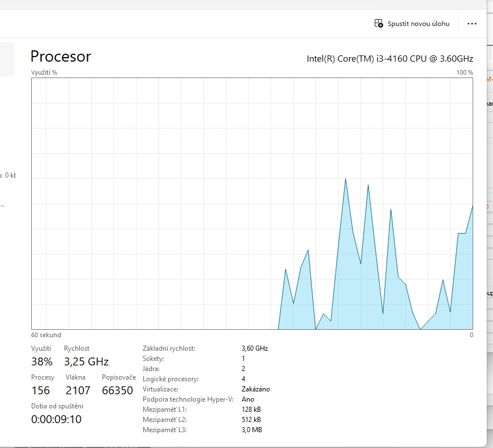Screen dimensions: 493x448
Task: Click the Mezipaměť L2 512 kB value
Action: pos(251,420)
